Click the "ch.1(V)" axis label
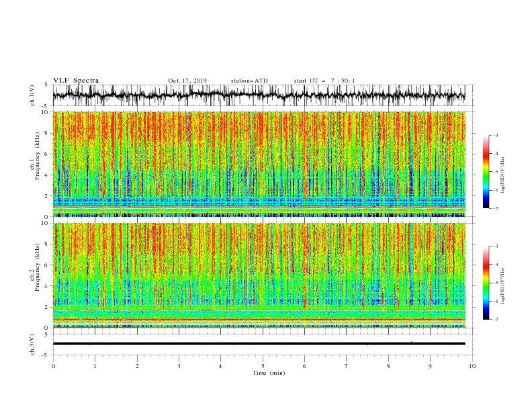532x411 pixels. pyautogui.click(x=32, y=95)
